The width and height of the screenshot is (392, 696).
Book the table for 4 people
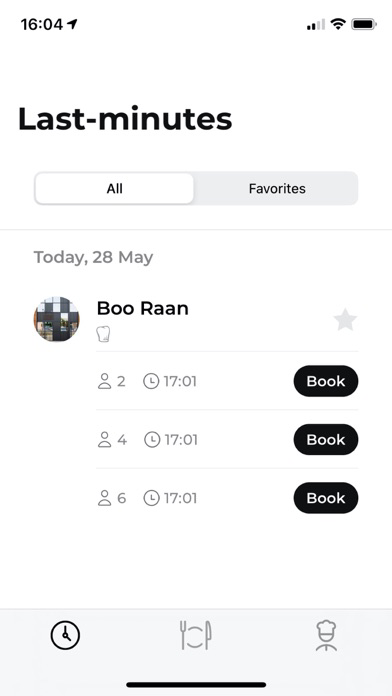click(326, 439)
